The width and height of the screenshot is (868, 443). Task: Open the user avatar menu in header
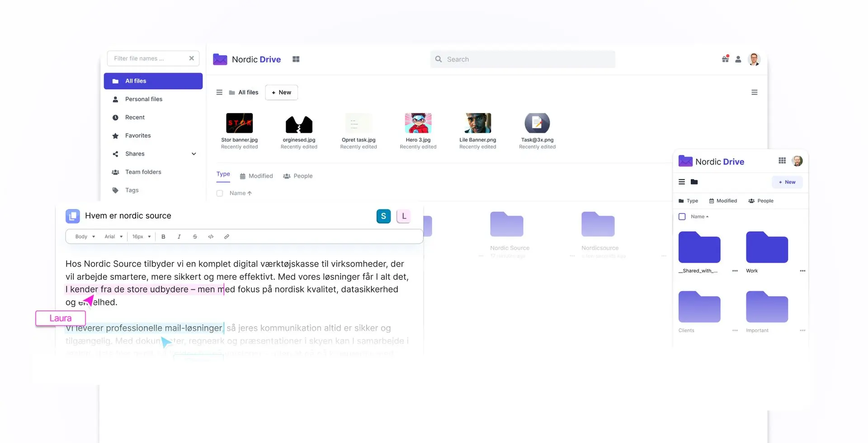tap(754, 59)
